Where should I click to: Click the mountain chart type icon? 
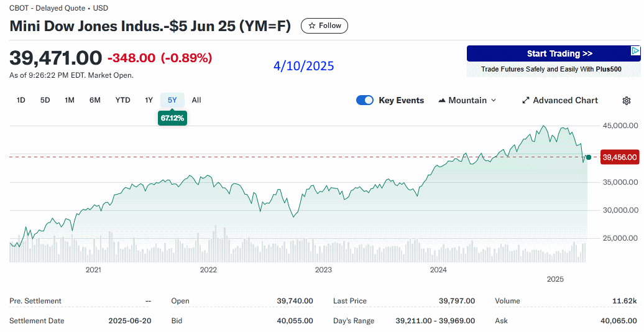coord(442,100)
